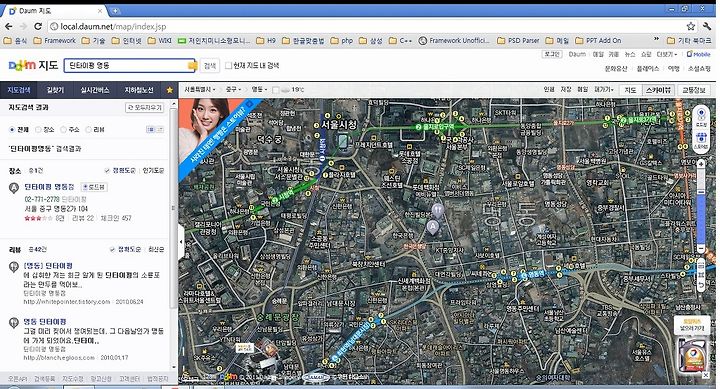Sort places by 정확도순
The image size is (720, 389).
(x=123, y=171)
